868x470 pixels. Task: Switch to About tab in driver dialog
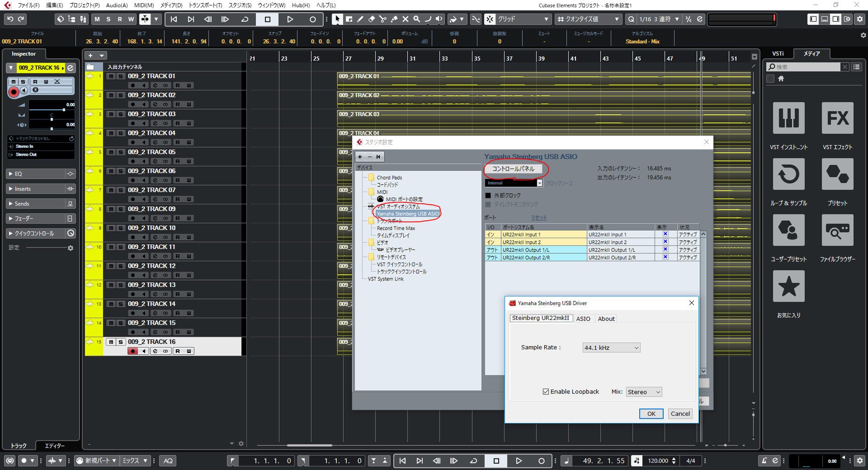606,319
